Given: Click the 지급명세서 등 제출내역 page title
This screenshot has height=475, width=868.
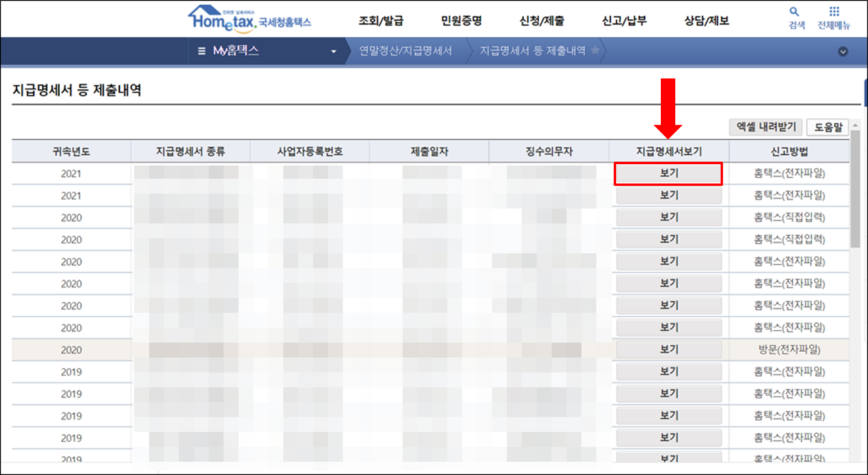Looking at the screenshot, I should point(77,91).
